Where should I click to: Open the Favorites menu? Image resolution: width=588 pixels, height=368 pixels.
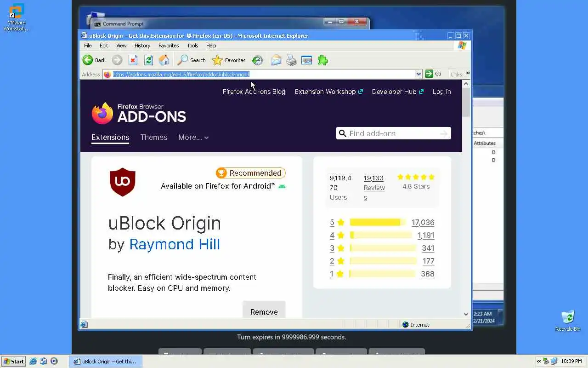pyautogui.click(x=169, y=46)
